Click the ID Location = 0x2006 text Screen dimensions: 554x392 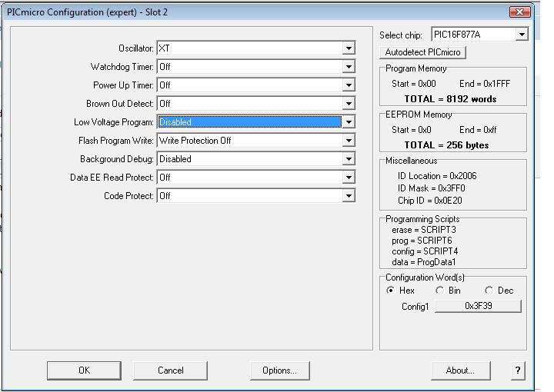coord(437,176)
